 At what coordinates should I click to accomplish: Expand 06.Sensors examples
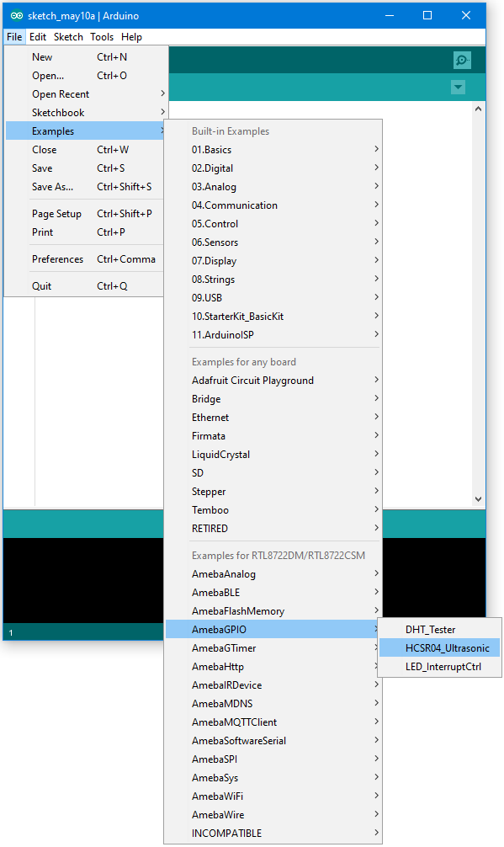[x=273, y=242]
